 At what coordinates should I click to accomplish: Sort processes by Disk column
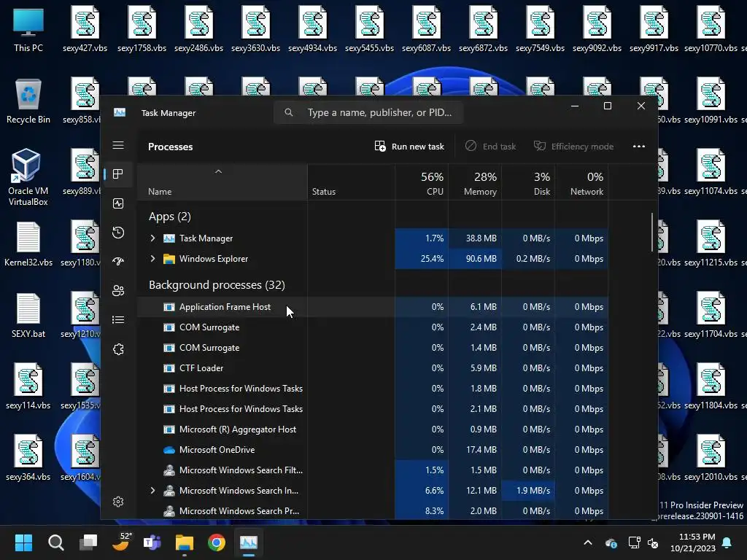point(528,183)
